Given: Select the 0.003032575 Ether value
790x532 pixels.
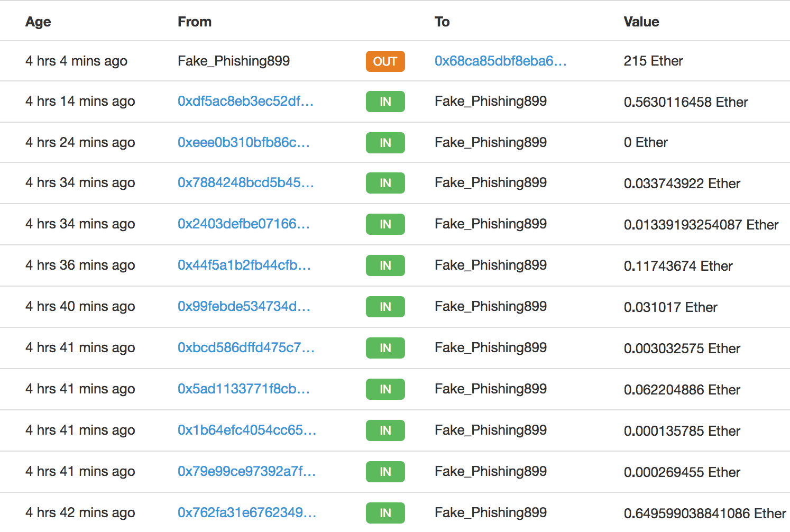Looking at the screenshot, I should pos(682,348).
